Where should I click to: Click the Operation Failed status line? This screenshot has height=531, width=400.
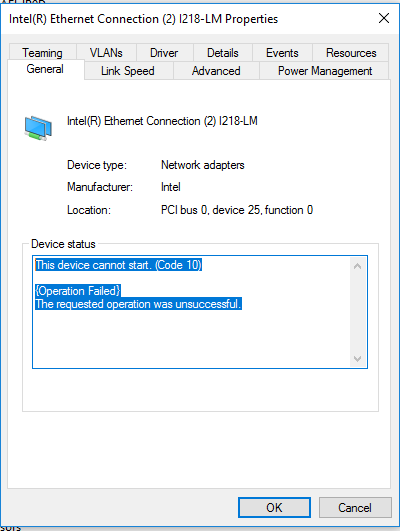(78, 291)
